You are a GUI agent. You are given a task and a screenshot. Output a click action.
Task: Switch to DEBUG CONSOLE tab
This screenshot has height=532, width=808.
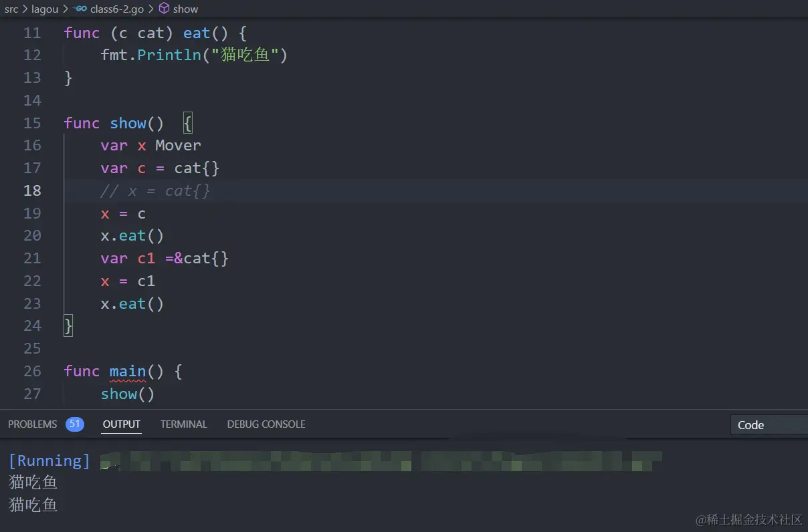point(266,424)
